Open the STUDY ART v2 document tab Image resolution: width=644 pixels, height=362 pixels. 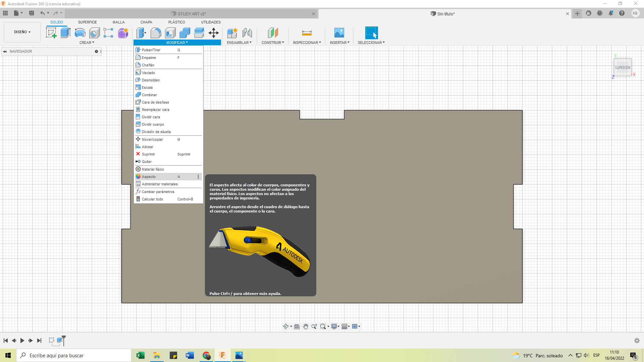[x=192, y=14]
